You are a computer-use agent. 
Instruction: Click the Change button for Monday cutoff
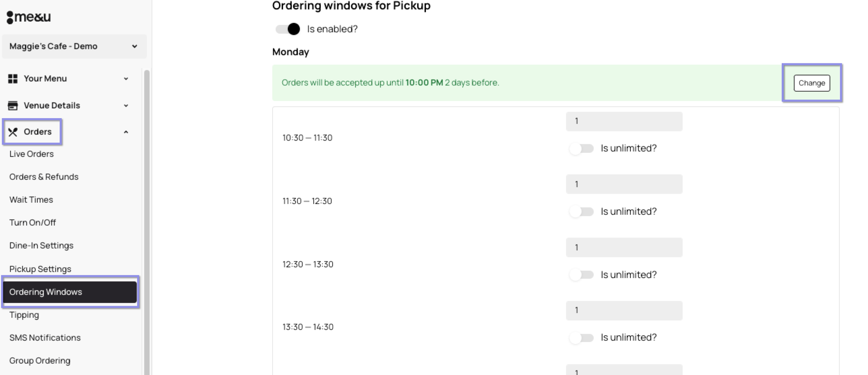pos(812,83)
